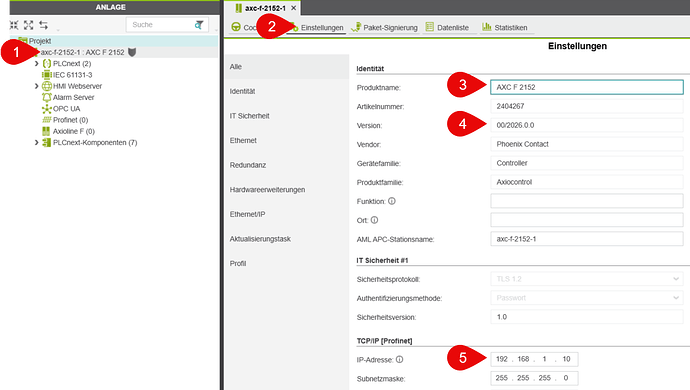Click the Cockpit icon in the editor tab bar
This screenshot has height=390, width=690.
click(236, 27)
